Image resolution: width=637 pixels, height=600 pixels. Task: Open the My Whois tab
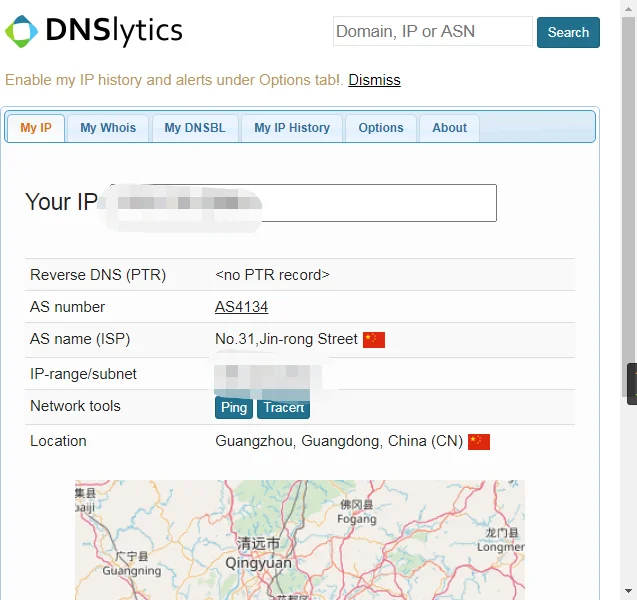click(x=108, y=128)
